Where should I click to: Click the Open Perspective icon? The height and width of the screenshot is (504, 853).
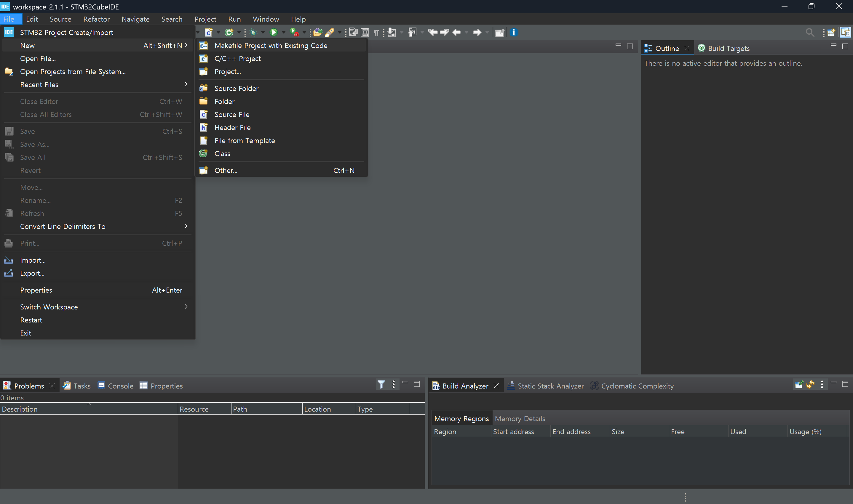click(x=831, y=32)
